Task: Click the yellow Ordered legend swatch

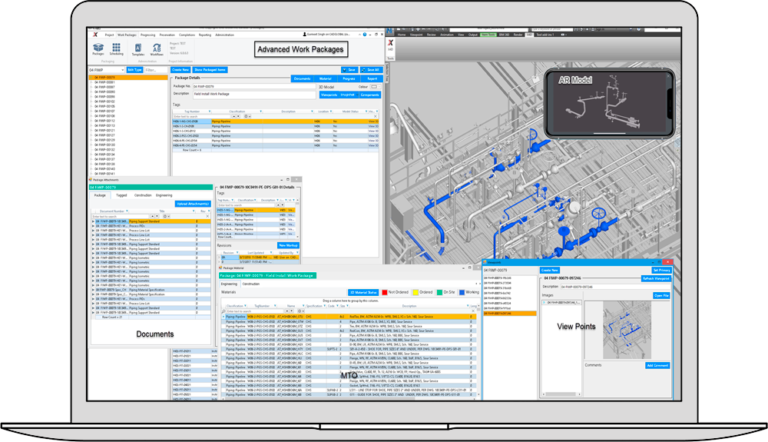Action: (x=415, y=293)
